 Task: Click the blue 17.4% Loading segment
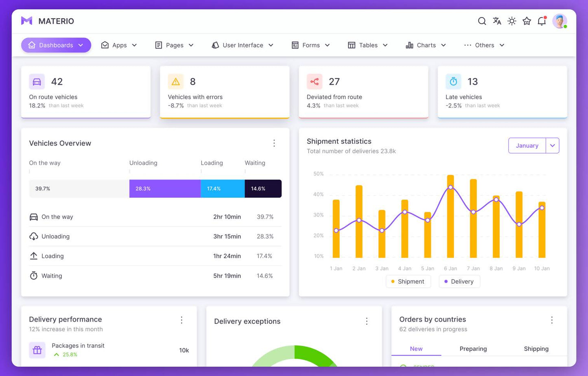click(x=223, y=189)
